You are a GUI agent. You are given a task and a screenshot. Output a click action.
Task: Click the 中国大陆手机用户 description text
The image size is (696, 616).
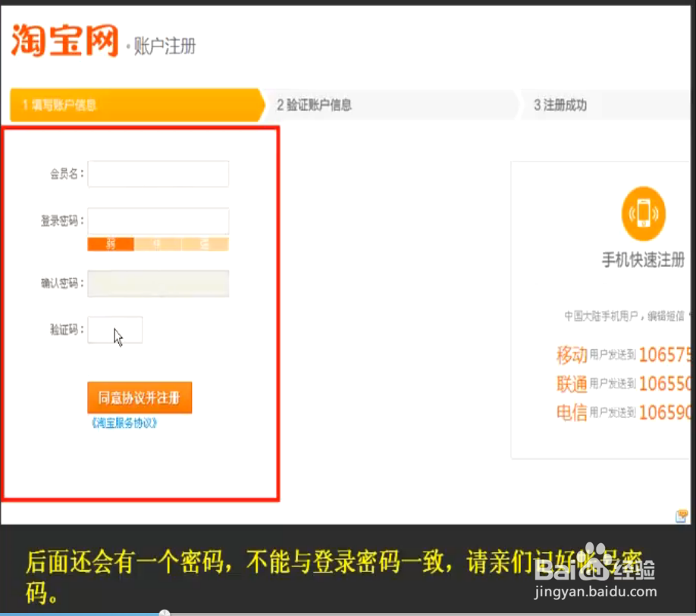point(627,316)
